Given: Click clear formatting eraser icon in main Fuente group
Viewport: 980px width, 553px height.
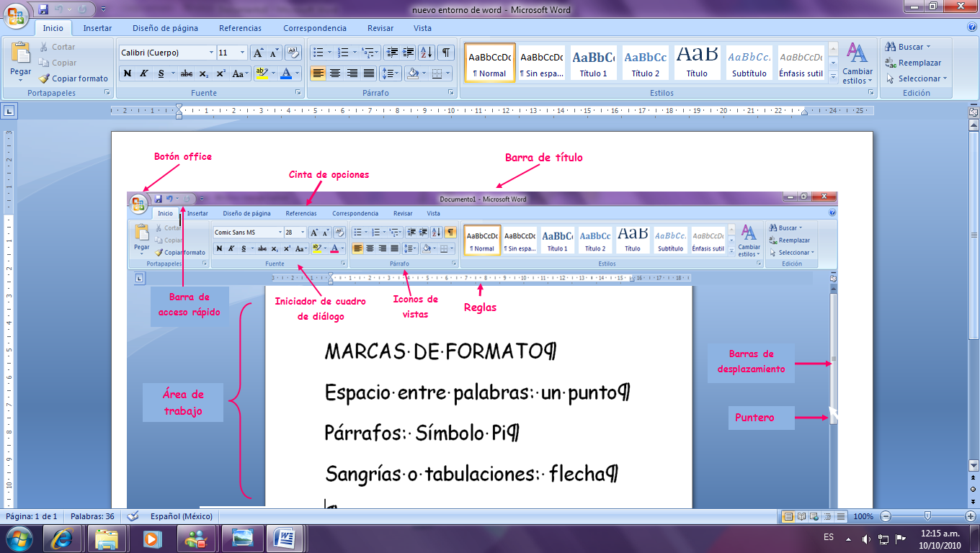Looking at the screenshot, I should coord(293,53).
